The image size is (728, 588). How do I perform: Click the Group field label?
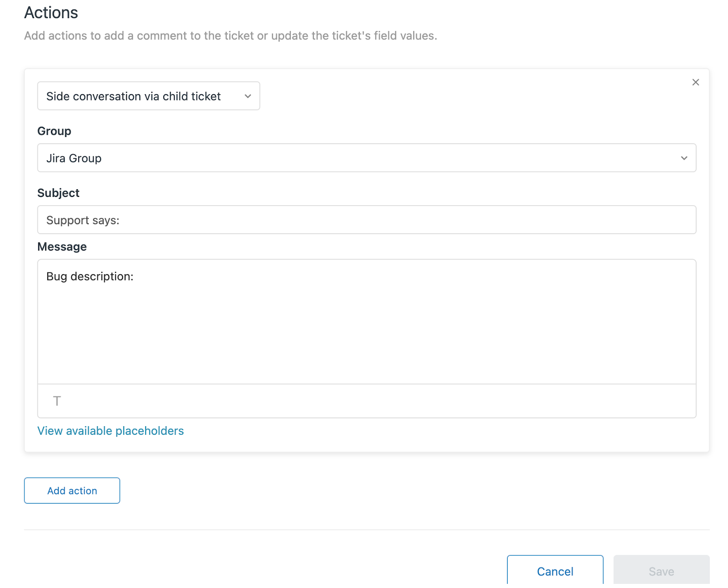(x=54, y=131)
